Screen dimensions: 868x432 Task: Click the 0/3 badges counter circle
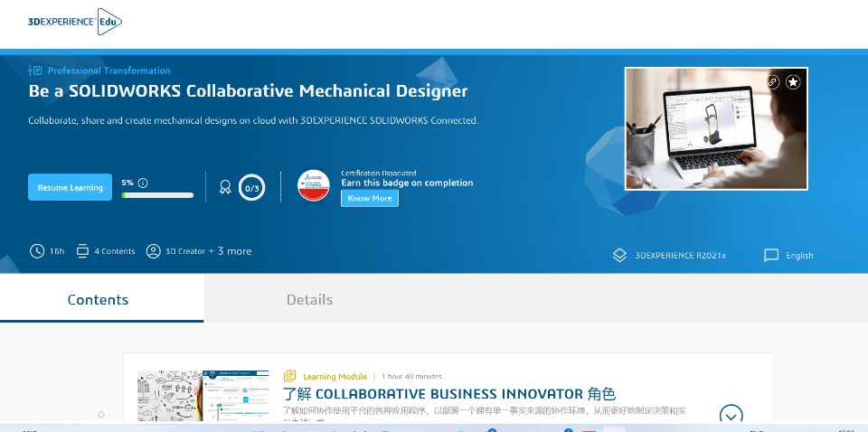pos(252,188)
